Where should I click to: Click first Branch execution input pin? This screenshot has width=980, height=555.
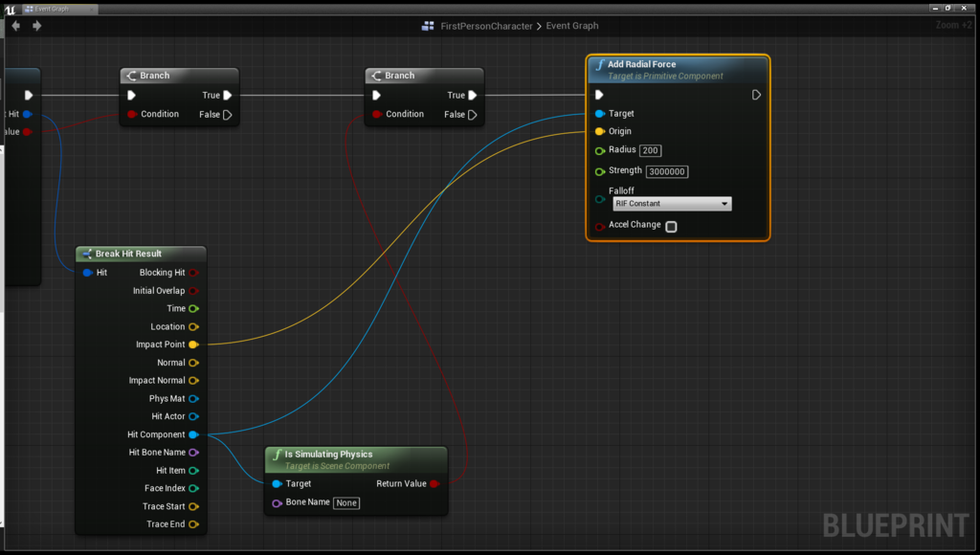coord(131,95)
